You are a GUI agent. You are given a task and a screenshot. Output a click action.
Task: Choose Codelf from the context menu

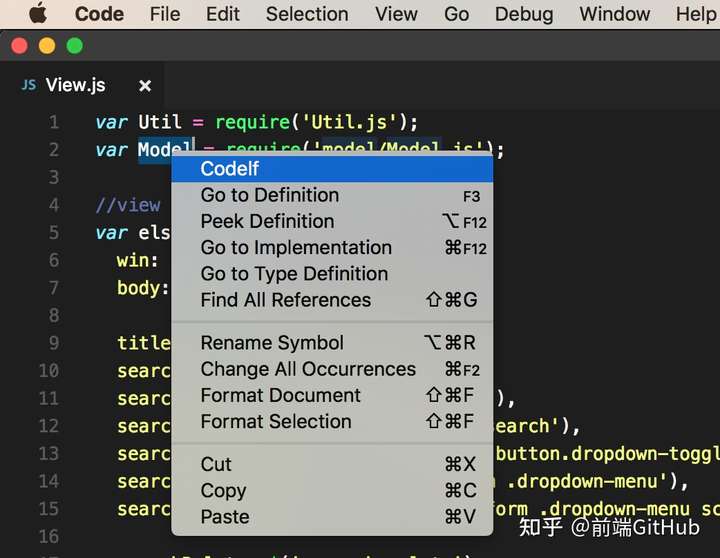pos(332,169)
